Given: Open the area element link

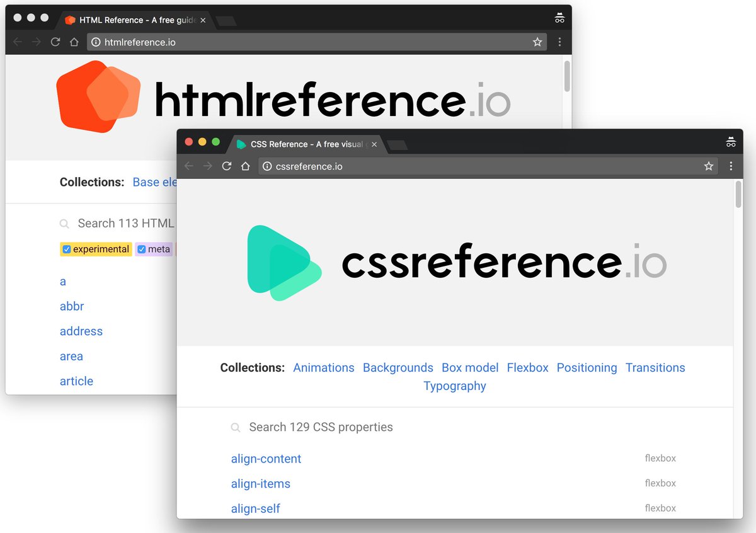Looking at the screenshot, I should (x=71, y=357).
